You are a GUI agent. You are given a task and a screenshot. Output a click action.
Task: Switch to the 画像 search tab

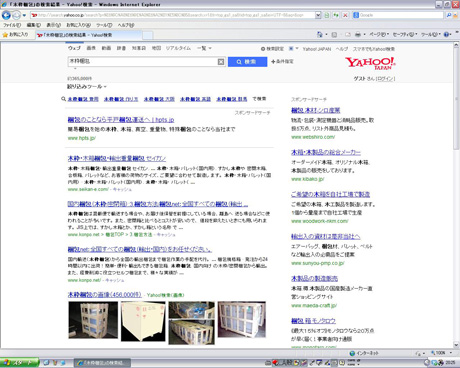pyautogui.click(x=91, y=48)
